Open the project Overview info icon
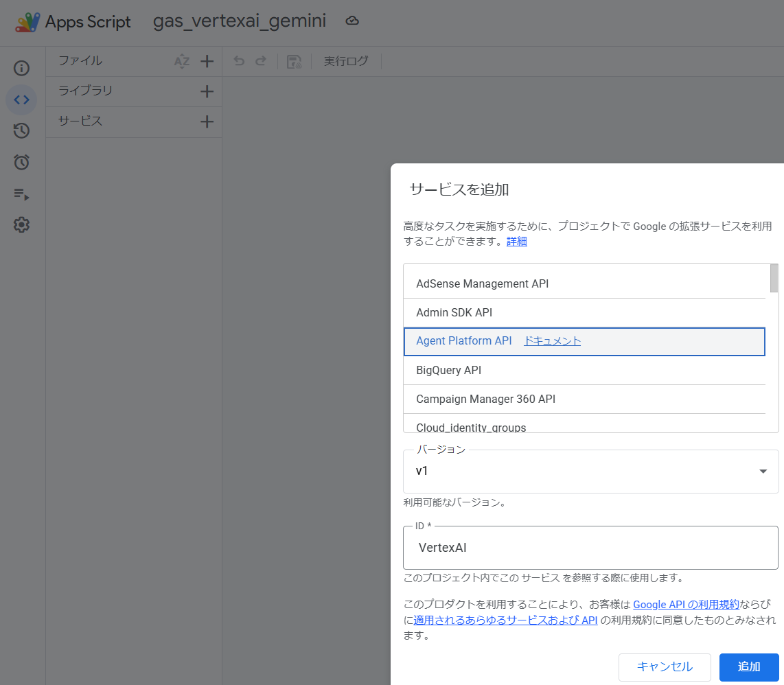784x685 pixels. click(x=21, y=68)
